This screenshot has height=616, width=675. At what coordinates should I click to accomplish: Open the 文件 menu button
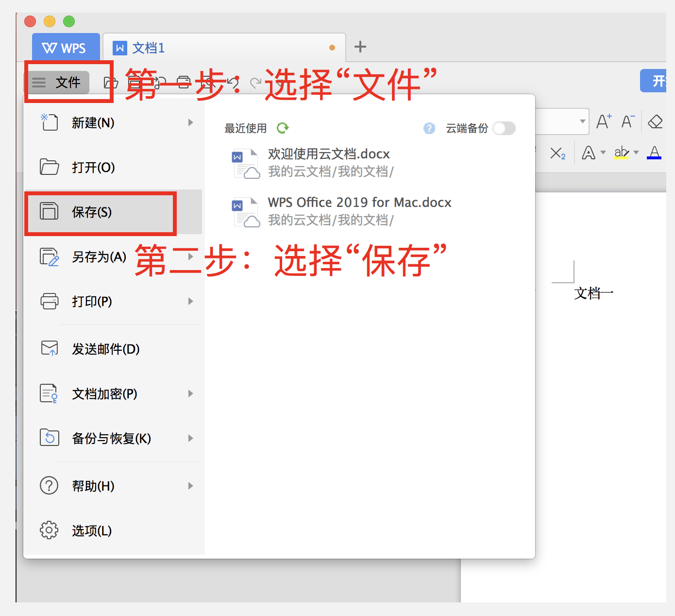tap(58, 82)
